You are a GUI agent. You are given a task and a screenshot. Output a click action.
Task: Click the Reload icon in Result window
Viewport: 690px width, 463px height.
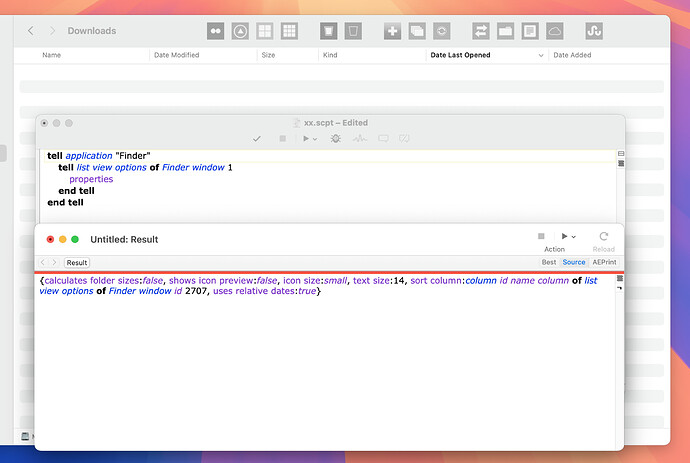pyautogui.click(x=604, y=237)
